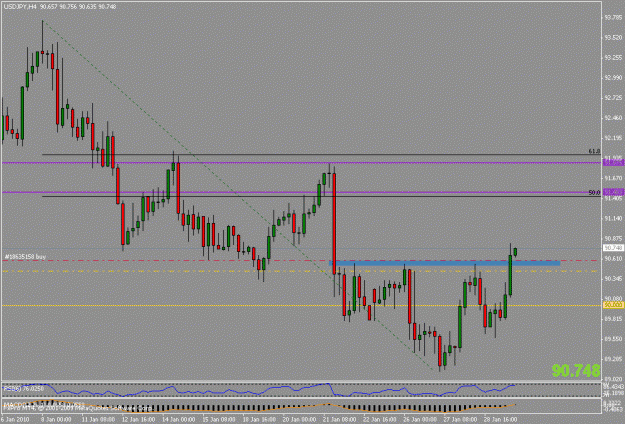Click the 90.875 price axis label
The height and width of the screenshot is (424, 625).
613,238
